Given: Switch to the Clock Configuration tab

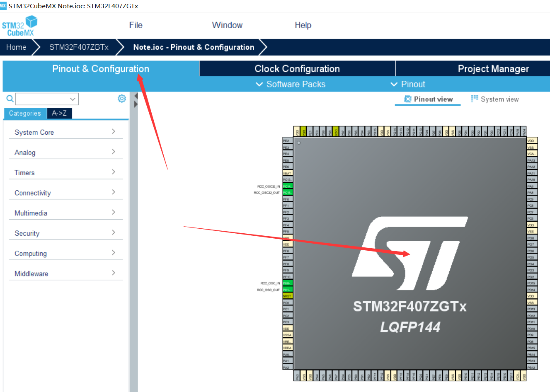Looking at the screenshot, I should click(x=297, y=68).
